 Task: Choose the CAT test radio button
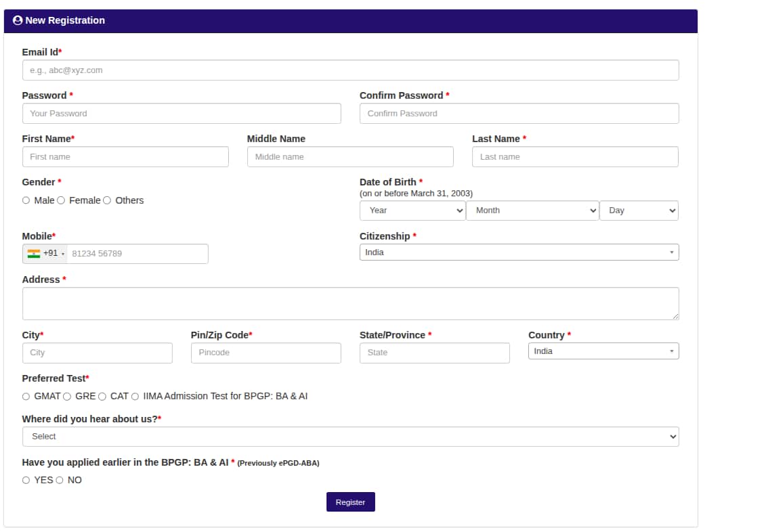[x=102, y=397]
